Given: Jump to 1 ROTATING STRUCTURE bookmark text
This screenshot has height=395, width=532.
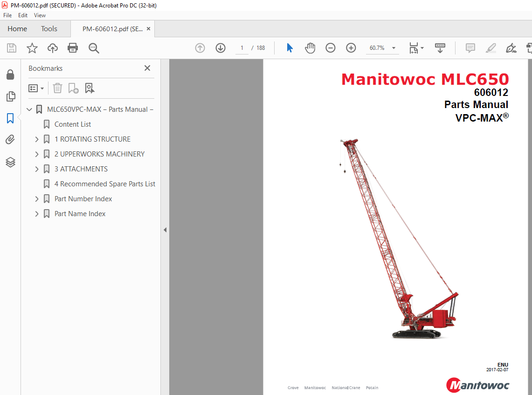Looking at the screenshot, I should (x=92, y=139).
